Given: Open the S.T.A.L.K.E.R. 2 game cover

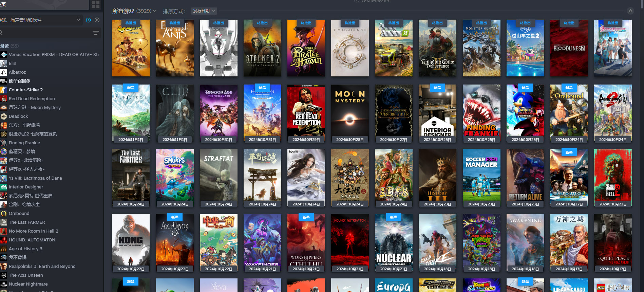Looking at the screenshot, I should pyautogui.click(x=262, y=48).
